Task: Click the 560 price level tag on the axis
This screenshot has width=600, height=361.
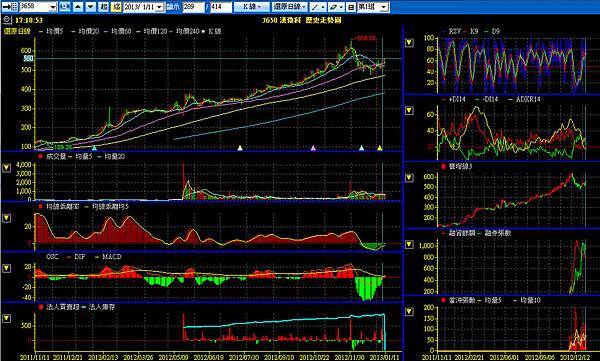Action: coord(29,59)
